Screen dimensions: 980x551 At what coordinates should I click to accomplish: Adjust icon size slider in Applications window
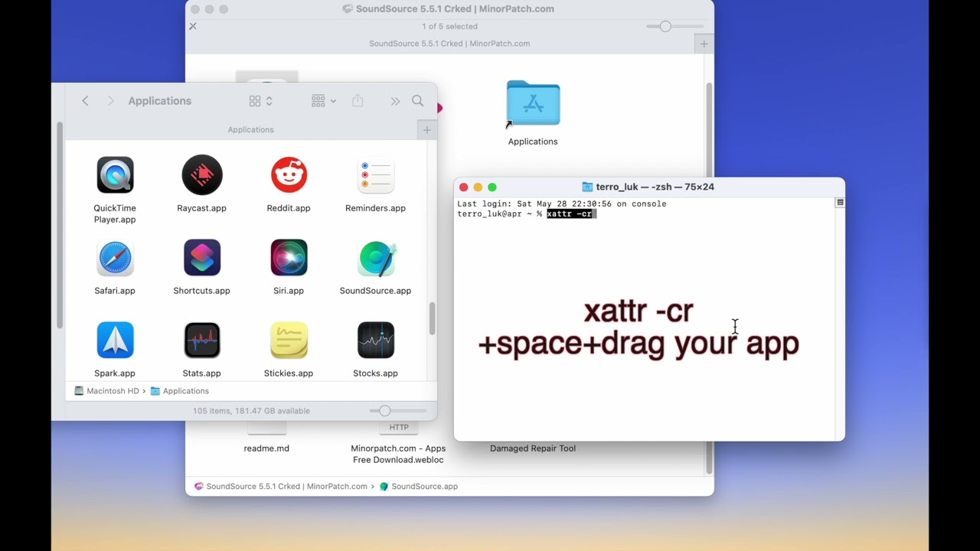(397, 411)
